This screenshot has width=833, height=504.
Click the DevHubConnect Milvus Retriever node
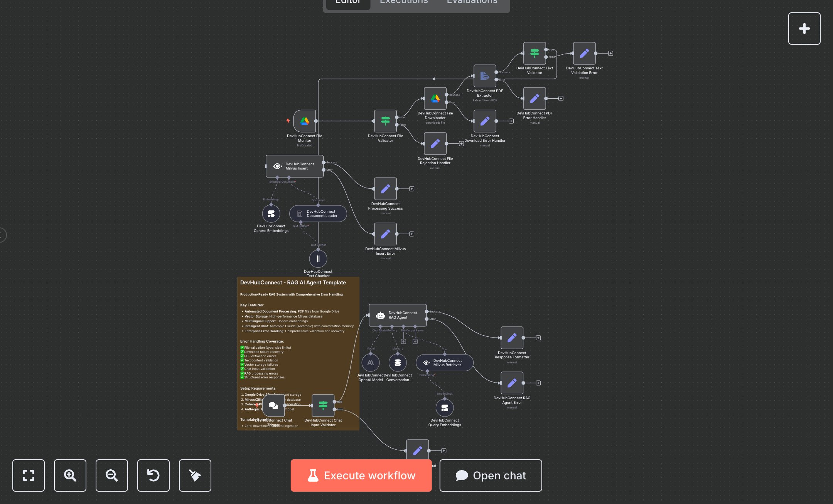pyautogui.click(x=444, y=363)
